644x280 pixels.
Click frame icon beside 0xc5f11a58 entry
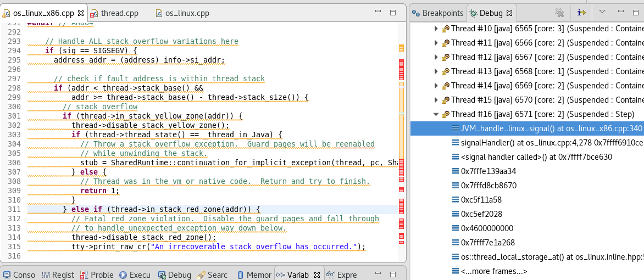455,199
